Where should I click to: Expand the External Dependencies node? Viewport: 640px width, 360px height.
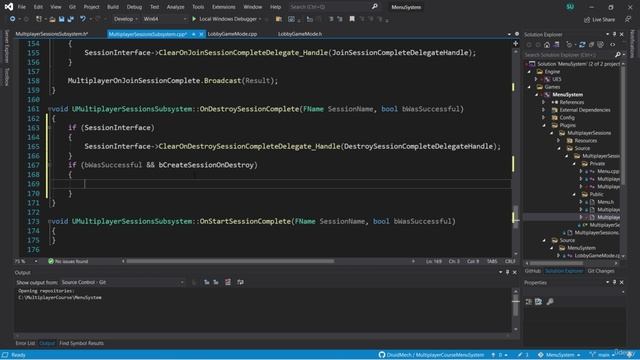tap(544, 110)
